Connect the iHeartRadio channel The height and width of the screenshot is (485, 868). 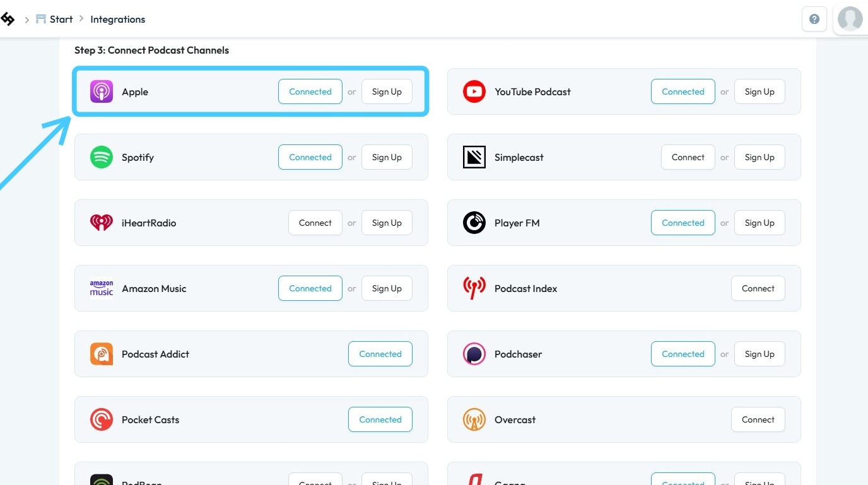point(315,223)
